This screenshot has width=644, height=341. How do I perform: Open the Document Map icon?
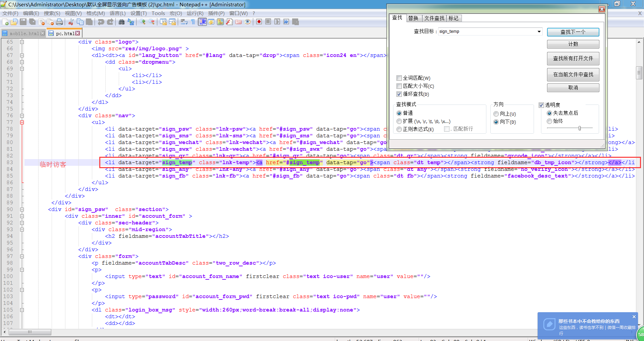click(220, 22)
